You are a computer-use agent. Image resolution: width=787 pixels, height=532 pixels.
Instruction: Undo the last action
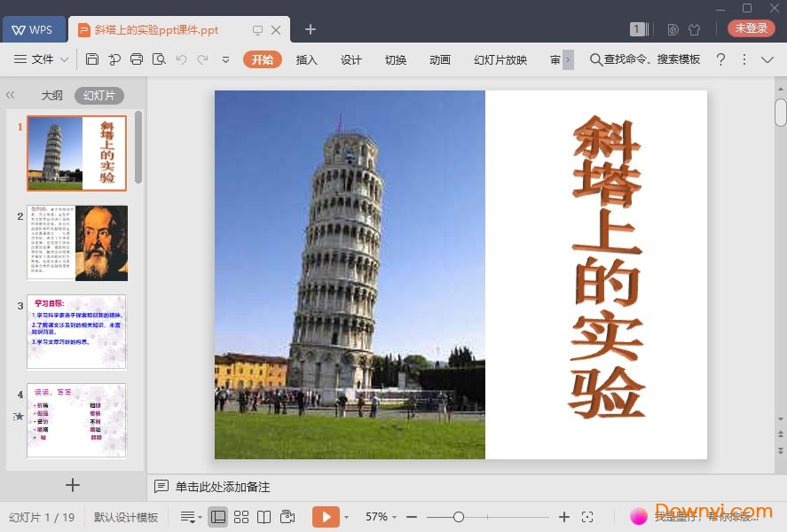182,59
